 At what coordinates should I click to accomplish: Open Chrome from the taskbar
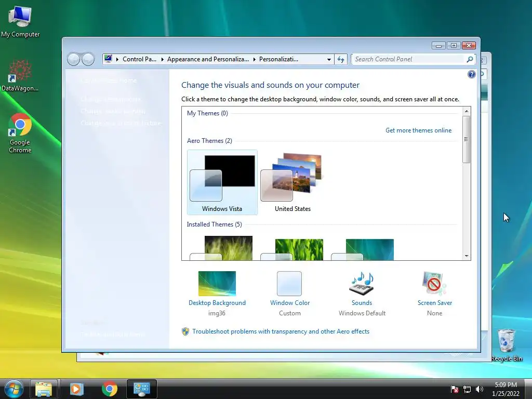(x=109, y=389)
